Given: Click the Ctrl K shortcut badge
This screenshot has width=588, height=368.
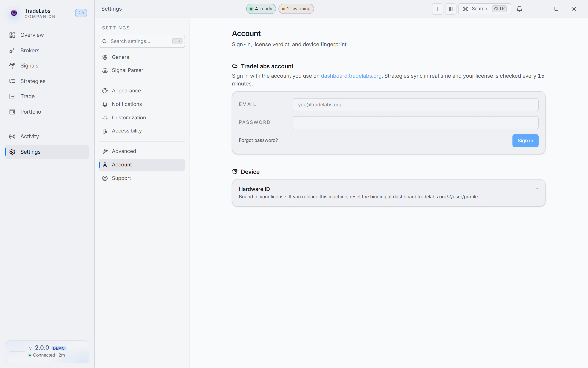Looking at the screenshot, I should click(x=499, y=9).
